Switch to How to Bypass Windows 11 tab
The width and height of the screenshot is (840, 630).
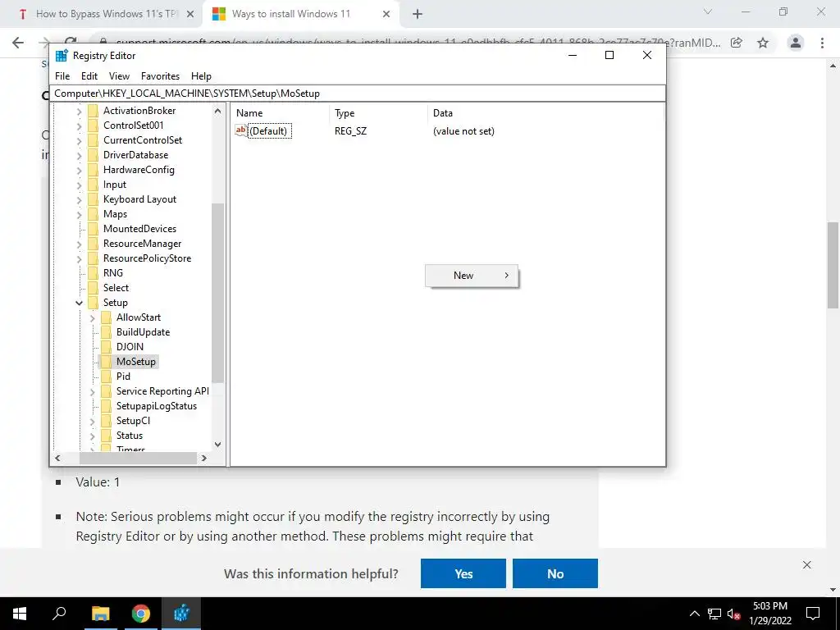click(x=102, y=14)
